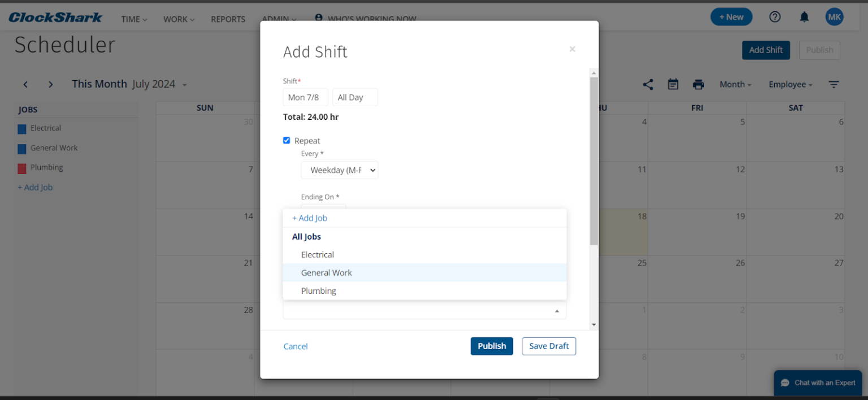Screen dimensions: 868x400
Task: Expand the Employee grouping dropdown
Action: pyautogui.click(x=790, y=85)
